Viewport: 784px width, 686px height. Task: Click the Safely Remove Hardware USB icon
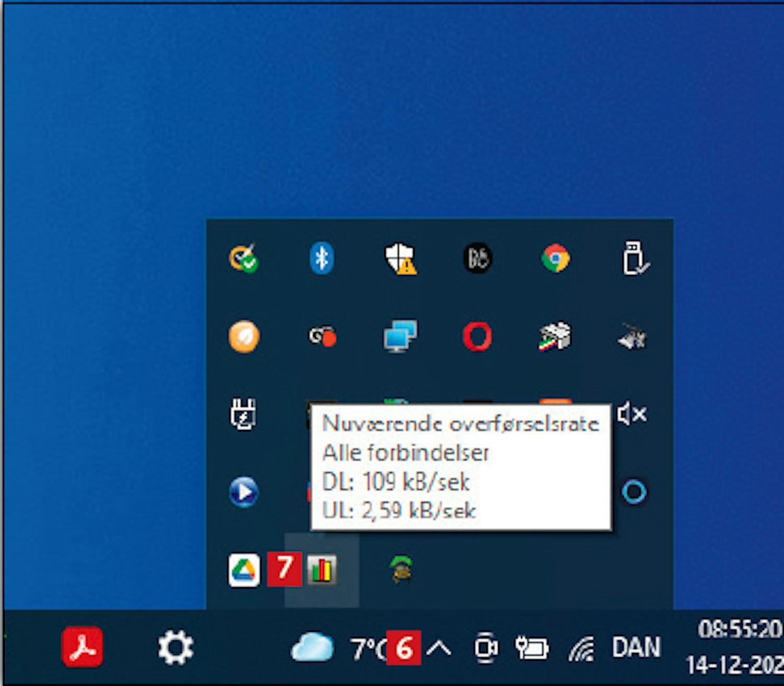635,258
